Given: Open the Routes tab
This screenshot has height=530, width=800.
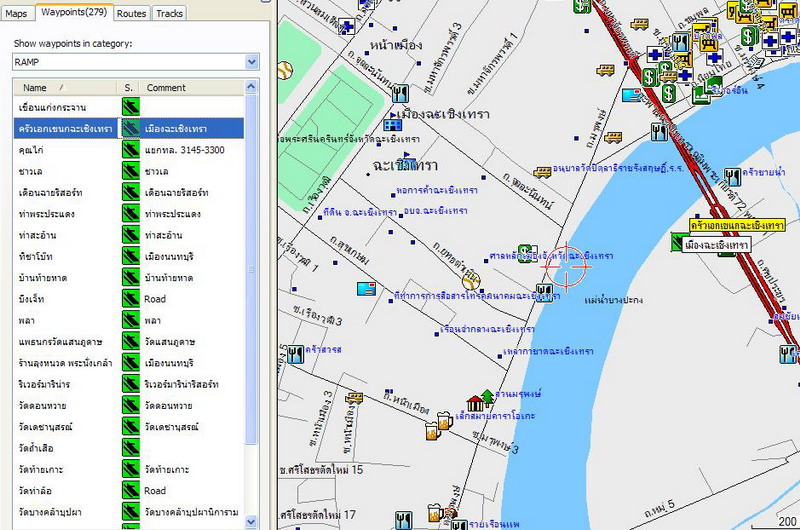Looking at the screenshot, I should pyautogui.click(x=131, y=13).
